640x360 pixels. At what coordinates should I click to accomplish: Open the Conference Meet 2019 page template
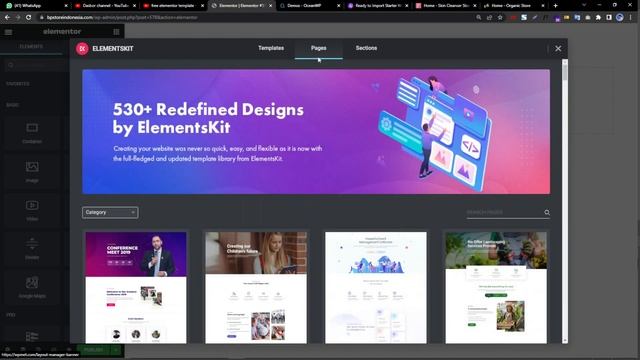pyautogui.click(x=136, y=288)
